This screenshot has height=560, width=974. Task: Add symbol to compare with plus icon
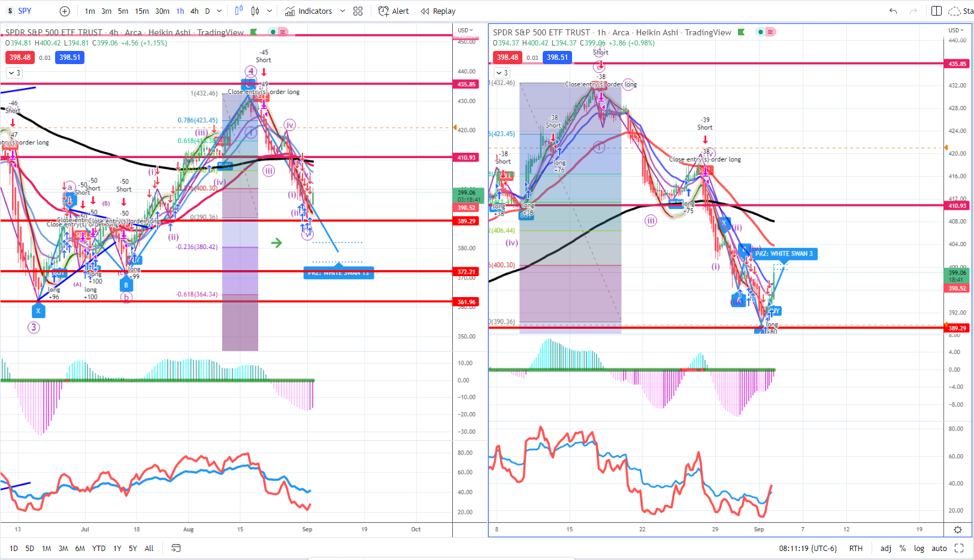click(65, 11)
